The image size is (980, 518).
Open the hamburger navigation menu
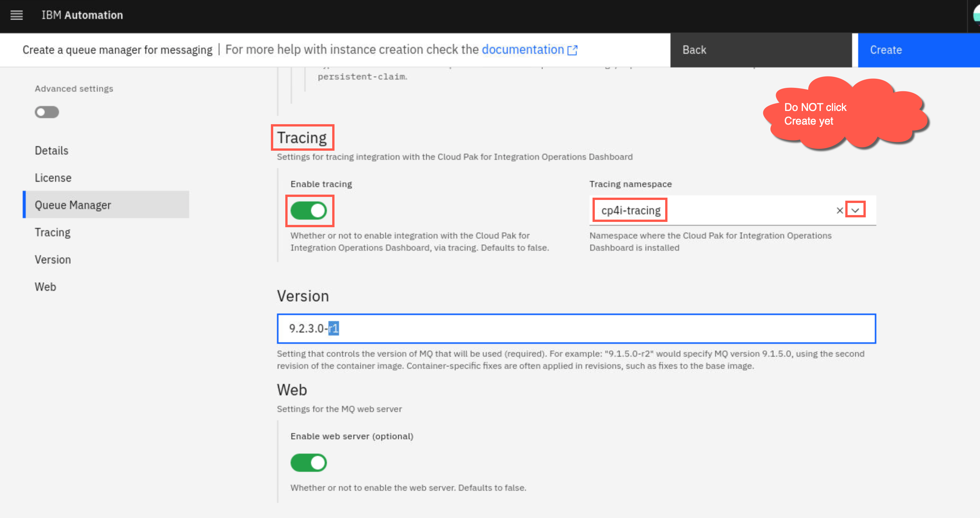point(16,15)
